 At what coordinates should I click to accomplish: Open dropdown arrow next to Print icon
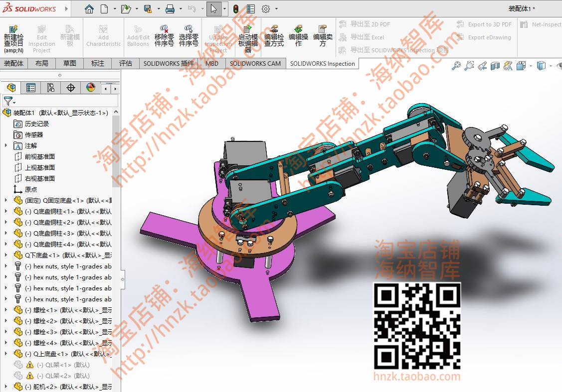point(181,9)
